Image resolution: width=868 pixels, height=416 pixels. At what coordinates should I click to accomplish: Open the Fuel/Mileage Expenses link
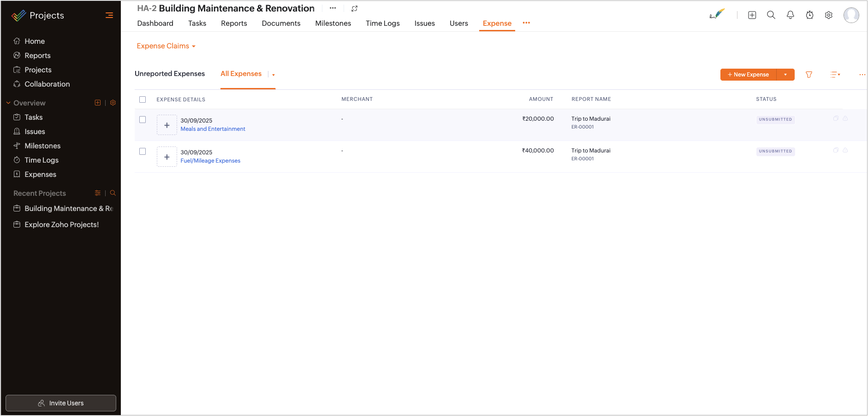(210, 161)
